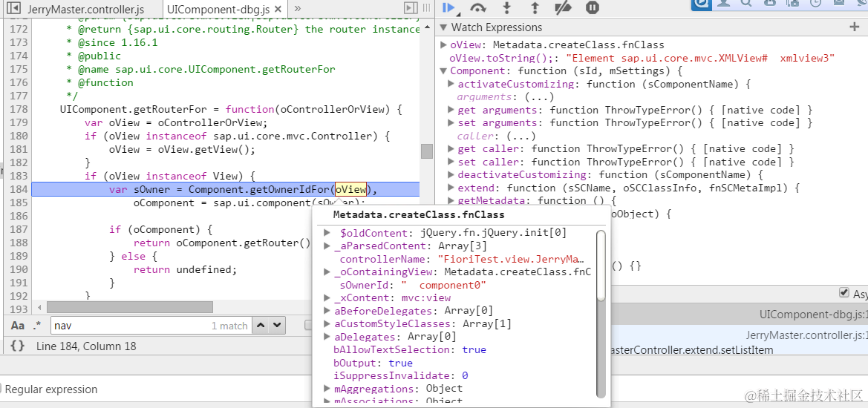Image resolution: width=868 pixels, height=408 pixels.
Task: Hide the debugger sidebar icon
Action: click(x=410, y=7)
